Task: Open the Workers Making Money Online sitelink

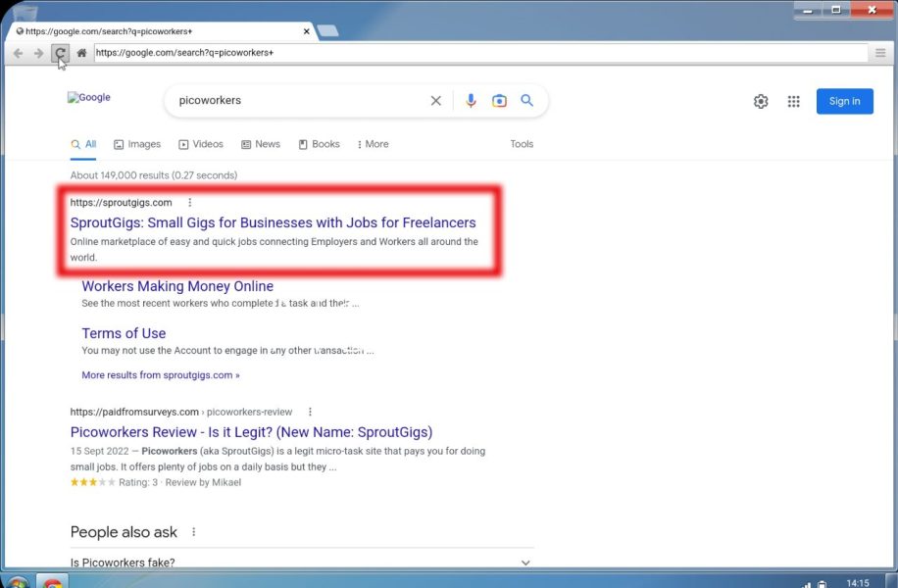Action: (177, 286)
